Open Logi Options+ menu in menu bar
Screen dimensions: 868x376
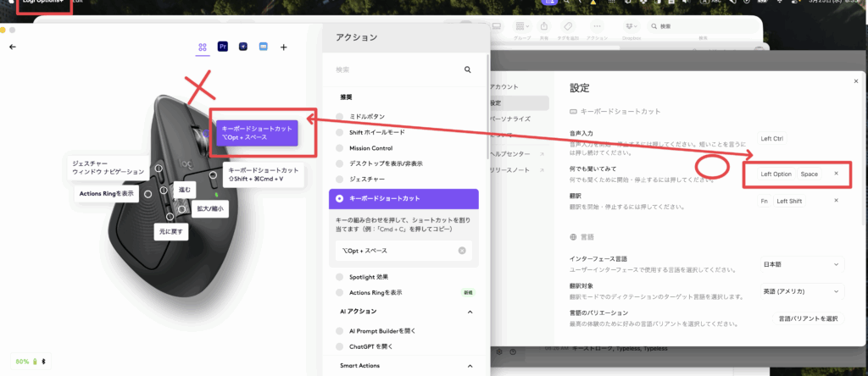42,4
